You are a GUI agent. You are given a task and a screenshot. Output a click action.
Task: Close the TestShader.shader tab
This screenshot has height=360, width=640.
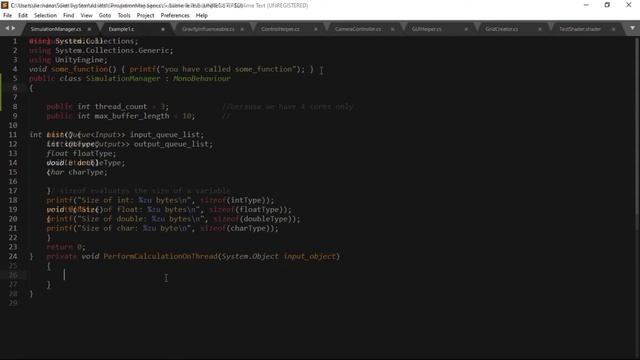[613, 29]
